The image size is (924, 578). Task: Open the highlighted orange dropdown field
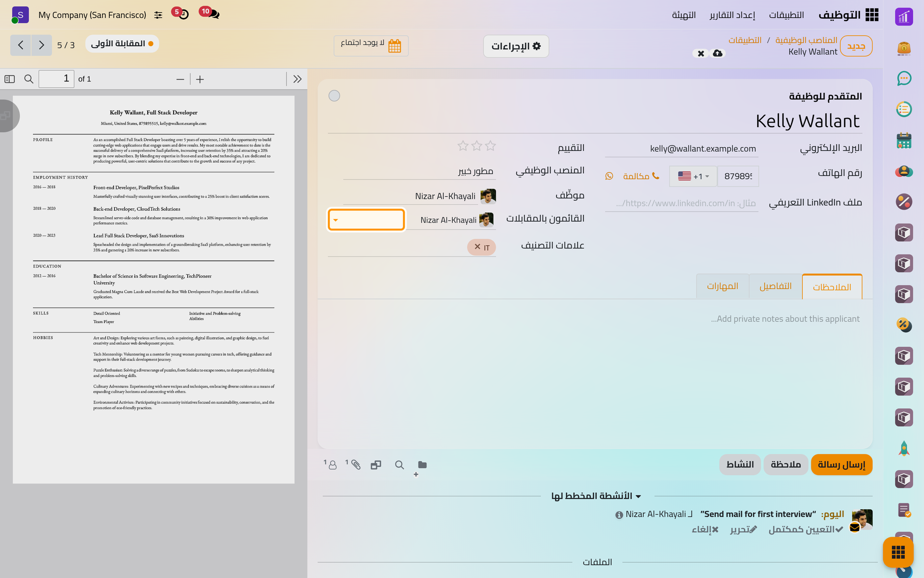tap(366, 220)
